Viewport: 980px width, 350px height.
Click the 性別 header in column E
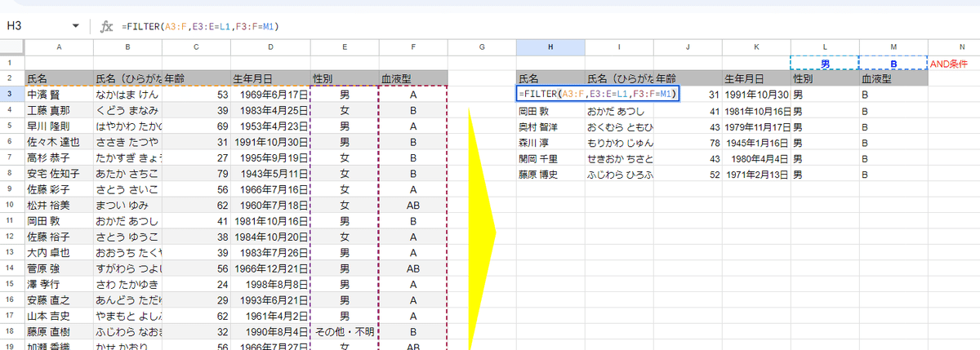pyautogui.click(x=345, y=79)
